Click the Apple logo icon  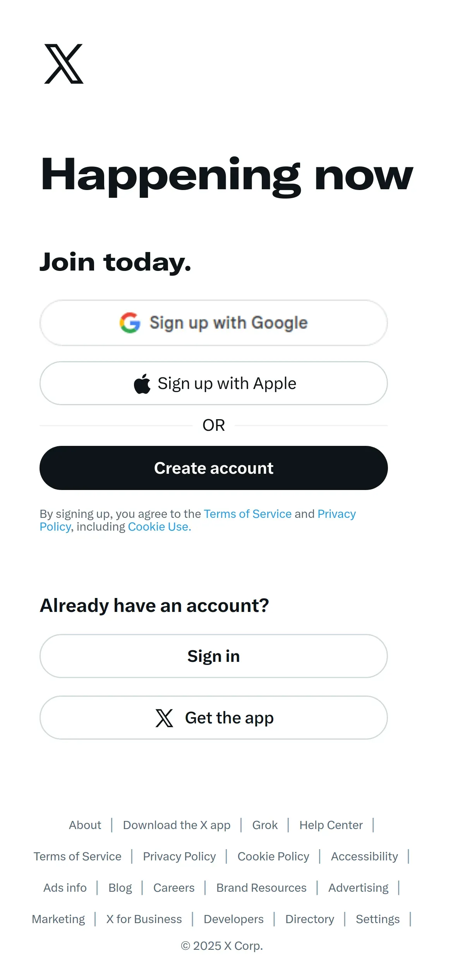tap(142, 384)
